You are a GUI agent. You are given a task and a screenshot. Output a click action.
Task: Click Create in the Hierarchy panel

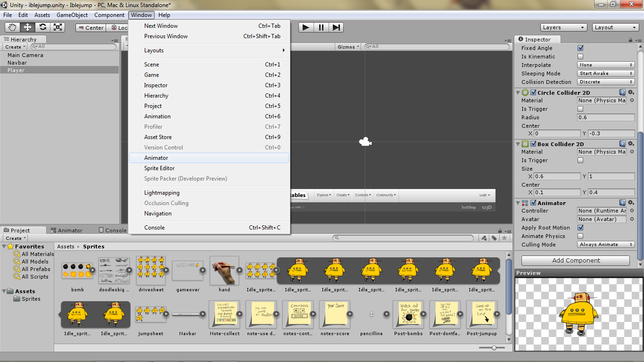pyautogui.click(x=14, y=47)
